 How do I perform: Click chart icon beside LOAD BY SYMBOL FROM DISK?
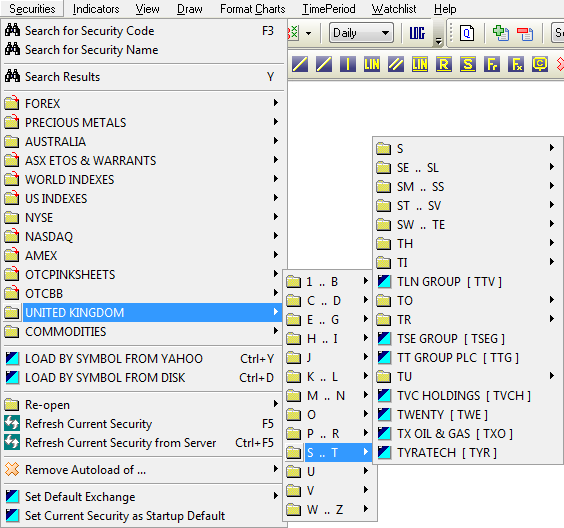click(x=12, y=377)
